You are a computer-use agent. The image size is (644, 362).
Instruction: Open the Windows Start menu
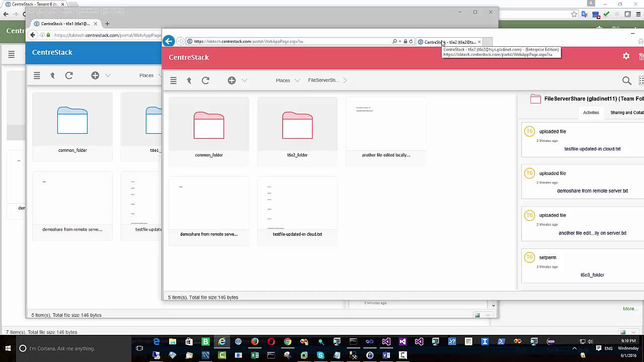[x=8, y=348]
